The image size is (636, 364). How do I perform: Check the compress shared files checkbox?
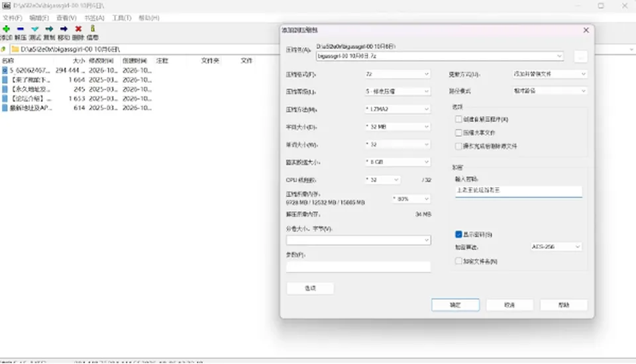point(458,132)
